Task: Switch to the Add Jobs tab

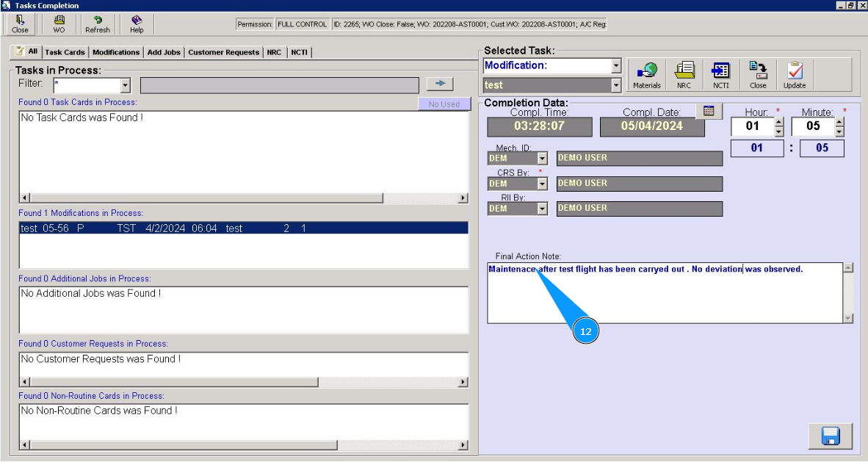Action: pos(164,52)
